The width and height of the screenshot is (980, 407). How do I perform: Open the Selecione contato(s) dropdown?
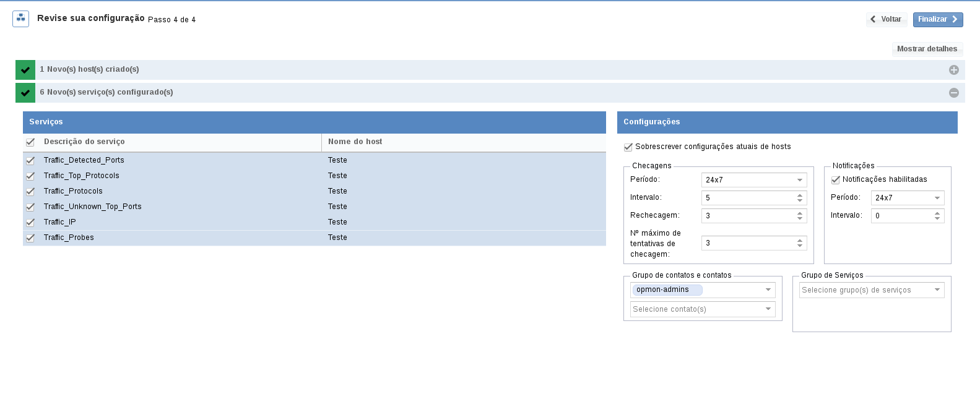pyautogui.click(x=702, y=309)
